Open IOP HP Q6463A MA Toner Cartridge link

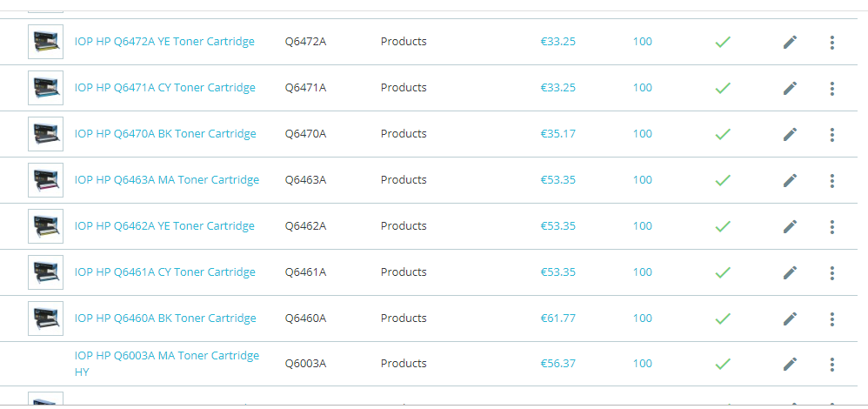point(167,180)
